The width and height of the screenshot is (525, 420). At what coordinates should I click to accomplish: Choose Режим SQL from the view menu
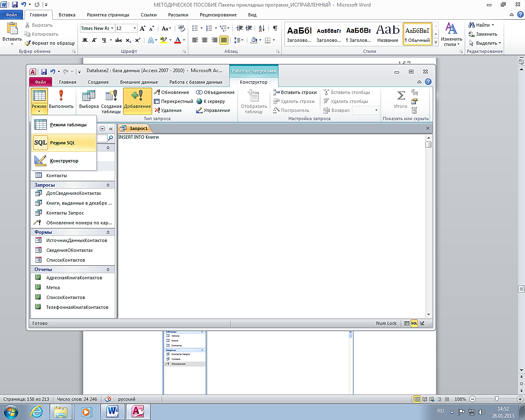tap(64, 143)
